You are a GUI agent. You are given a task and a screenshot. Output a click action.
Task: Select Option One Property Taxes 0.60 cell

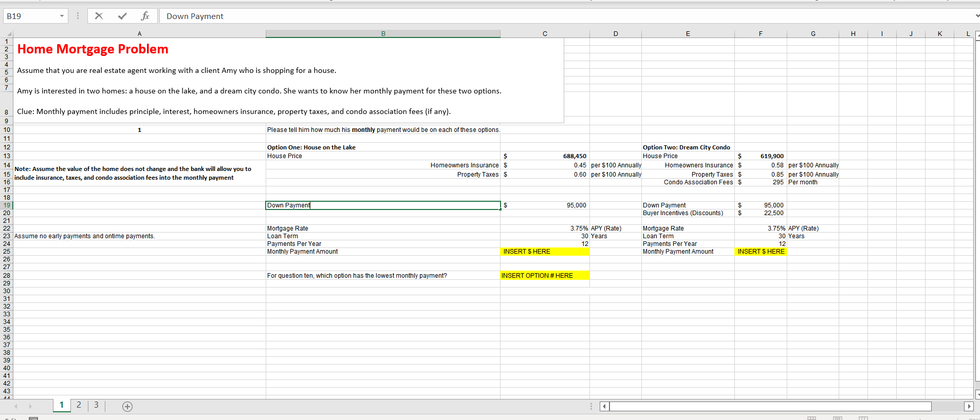tap(545, 175)
